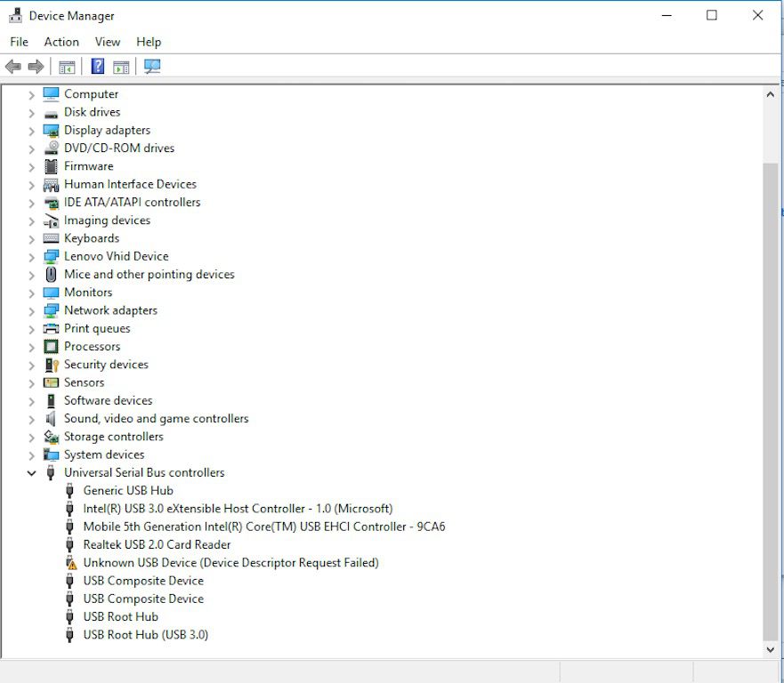
Task: Minimize the Device Manager window
Action: point(667,15)
